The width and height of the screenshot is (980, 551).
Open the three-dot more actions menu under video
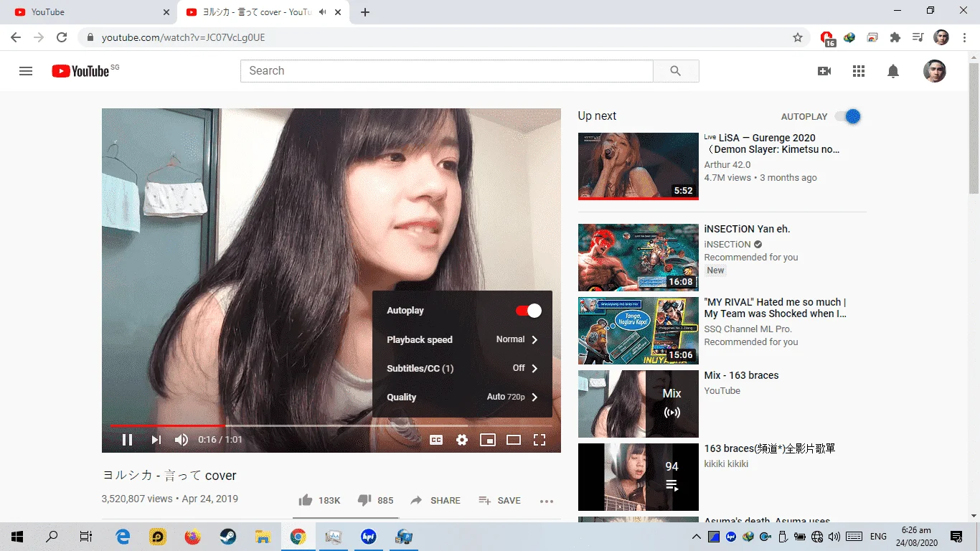547,501
